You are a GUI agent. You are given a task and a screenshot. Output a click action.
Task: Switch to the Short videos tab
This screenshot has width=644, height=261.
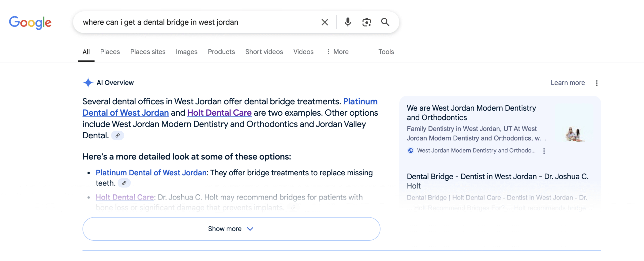pyautogui.click(x=264, y=52)
